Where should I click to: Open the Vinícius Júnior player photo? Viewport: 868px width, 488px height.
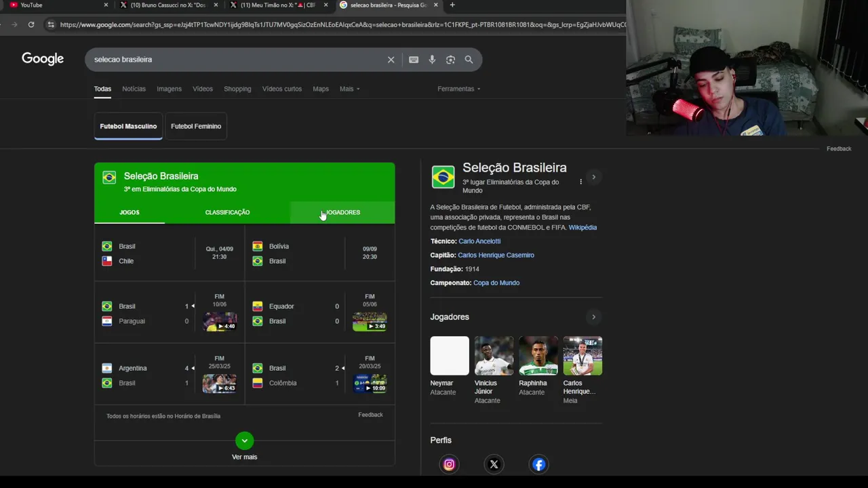494,356
